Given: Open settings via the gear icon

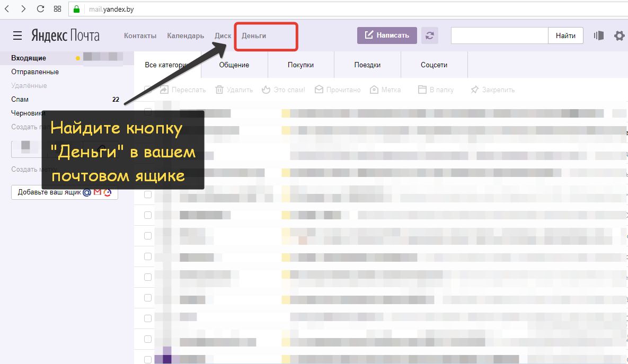Looking at the screenshot, I should (619, 35).
